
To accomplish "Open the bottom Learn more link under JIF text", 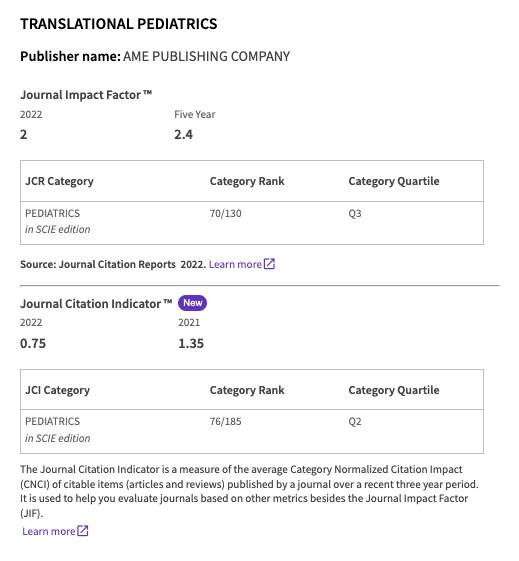I will pos(49,531).
